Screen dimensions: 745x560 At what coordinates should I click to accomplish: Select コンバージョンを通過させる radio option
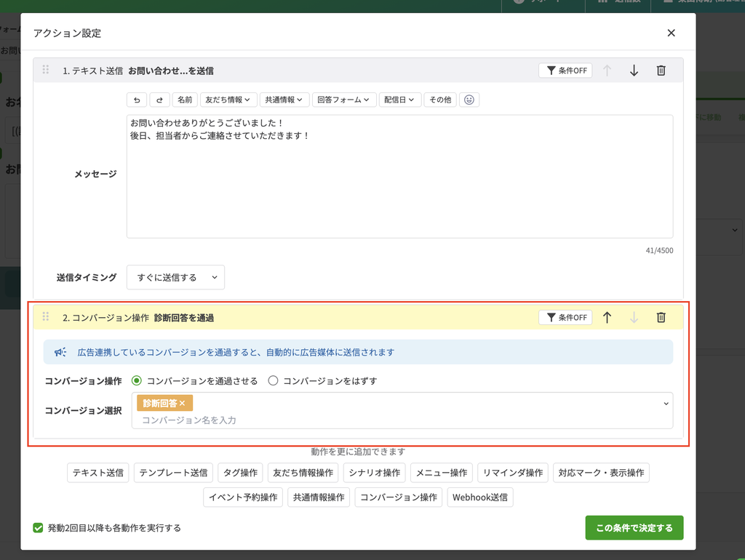click(x=136, y=381)
